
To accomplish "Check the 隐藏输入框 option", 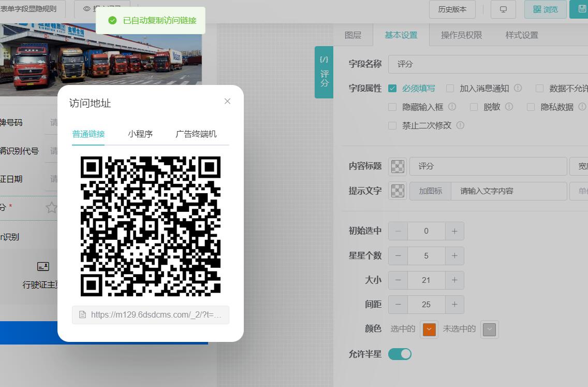I will point(392,107).
